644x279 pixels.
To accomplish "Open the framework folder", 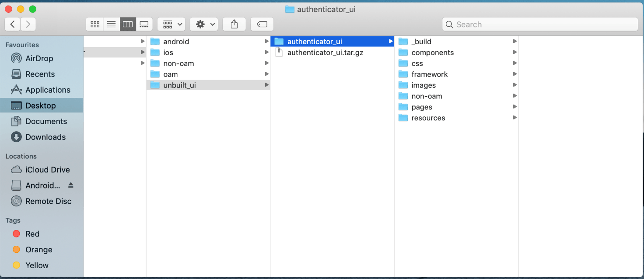I will point(456,74).
